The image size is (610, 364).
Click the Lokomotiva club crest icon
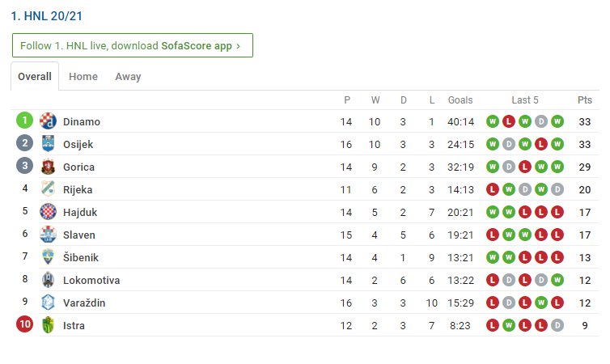click(x=48, y=280)
